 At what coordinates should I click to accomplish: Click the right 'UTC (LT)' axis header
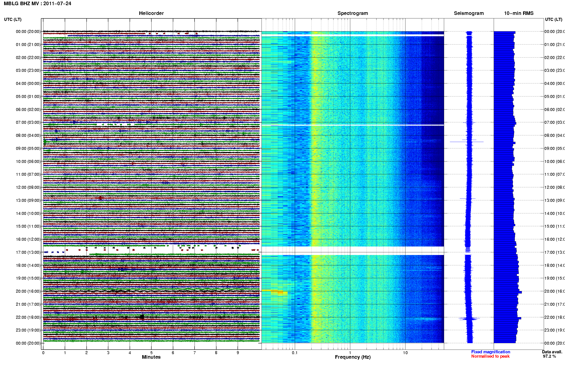[x=553, y=19]
